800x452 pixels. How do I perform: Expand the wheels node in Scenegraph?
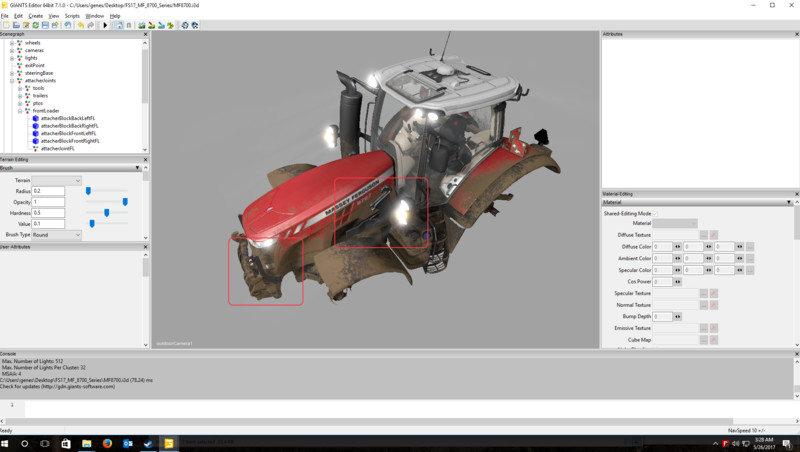pos(11,43)
